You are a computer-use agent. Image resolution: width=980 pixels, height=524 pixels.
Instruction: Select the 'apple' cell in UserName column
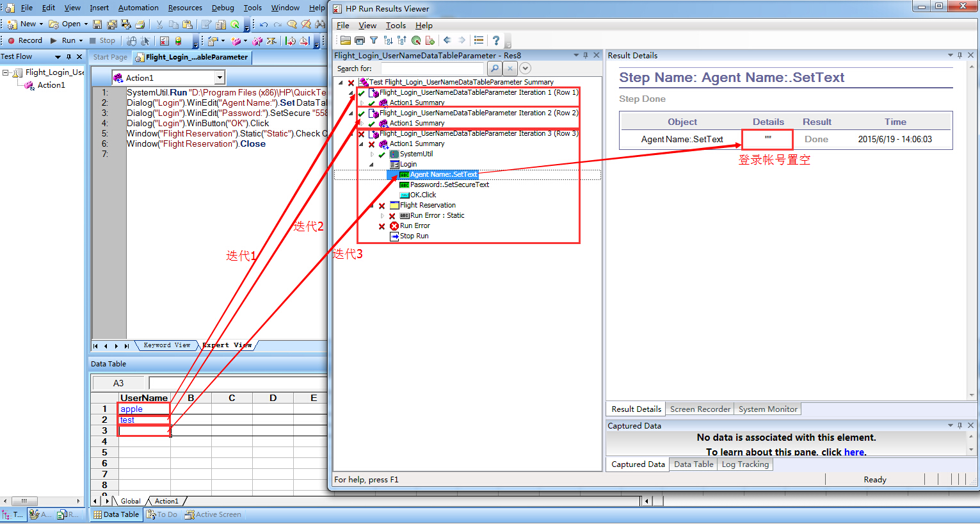click(144, 409)
